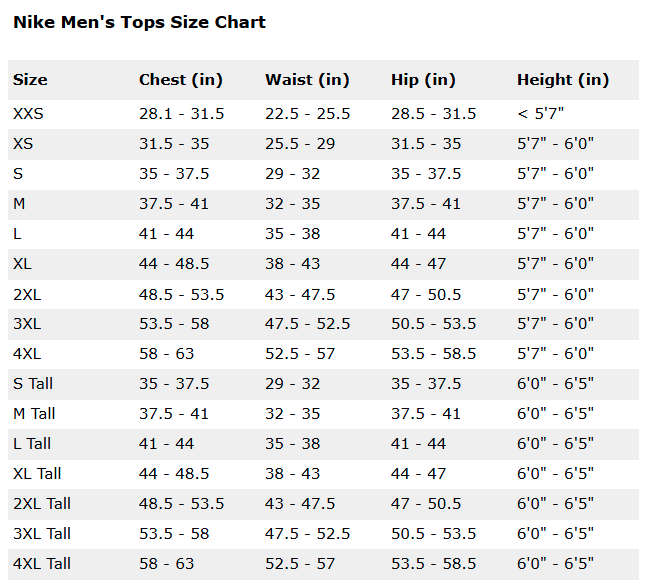The width and height of the screenshot is (649, 588).
Task: Click the Waist (in) column header
Action: pyautogui.click(x=307, y=80)
